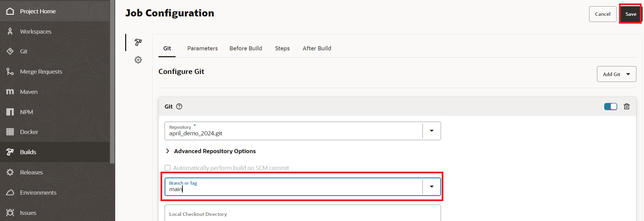644x221 pixels.
Task: Check Automatically perform build on SCM commit
Action: pyautogui.click(x=168, y=168)
